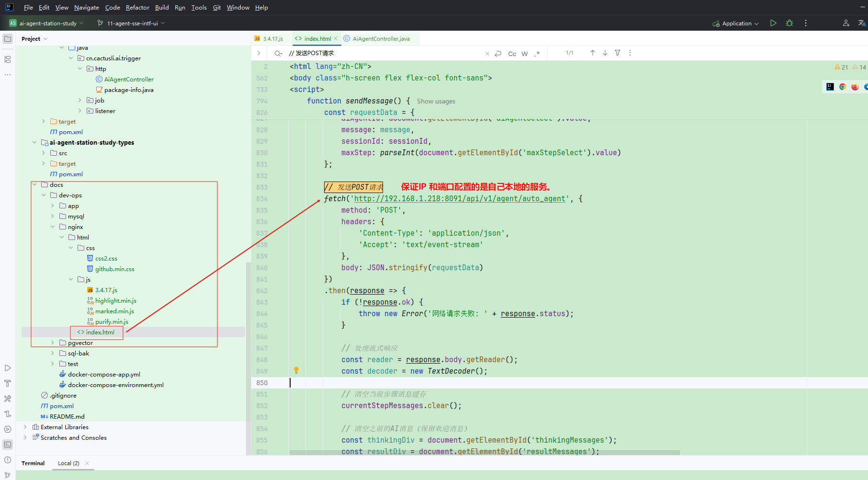The width and height of the screenshot is (868, 480).
Task: Open the Git tool window icon
Action: pos(8,475)
